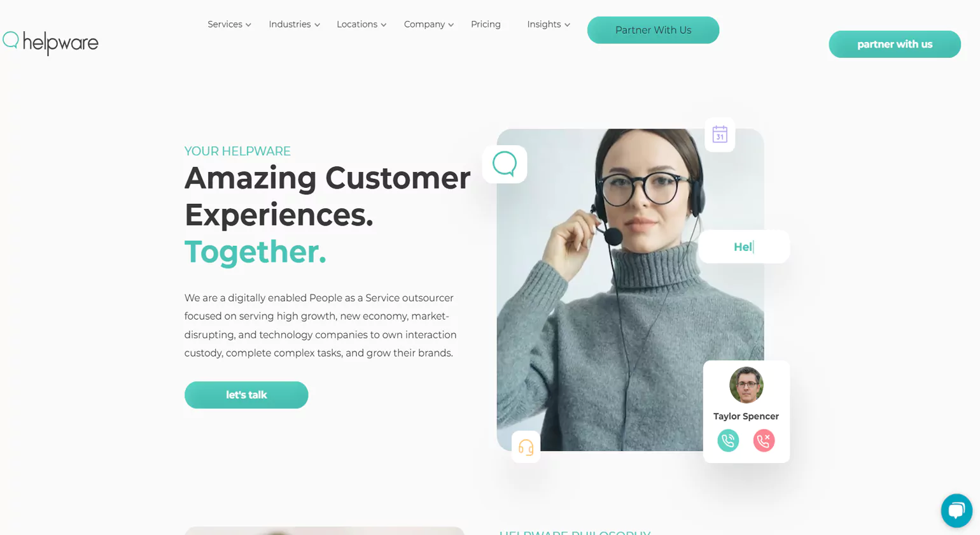Click the Amazing Customer Experiences headline
Screen dimensions: 980x535
(x=328, y=196)
